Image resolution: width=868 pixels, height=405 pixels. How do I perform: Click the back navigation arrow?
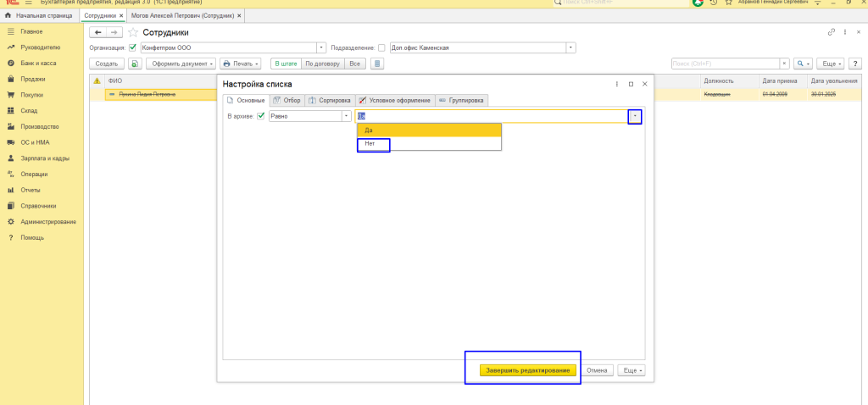point(98,32)
